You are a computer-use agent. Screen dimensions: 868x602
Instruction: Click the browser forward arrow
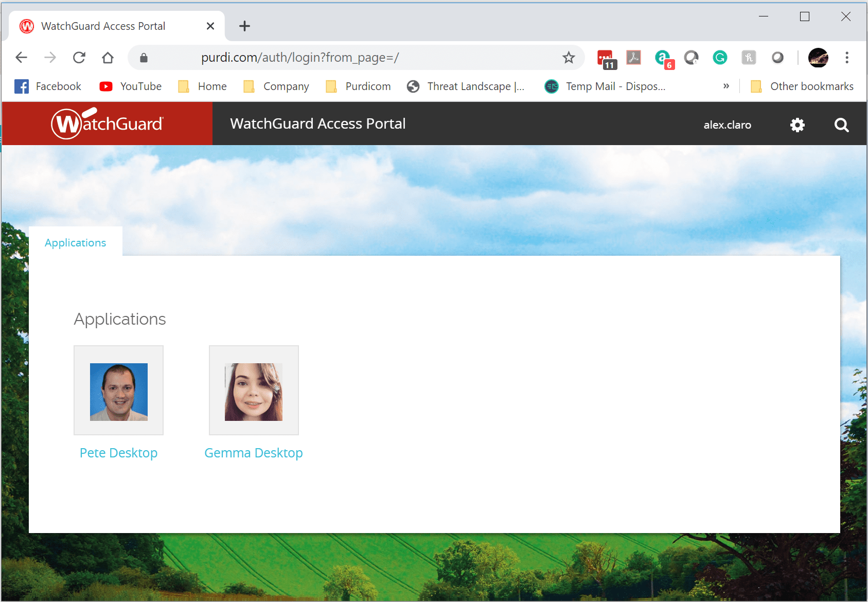pos(50,57)
